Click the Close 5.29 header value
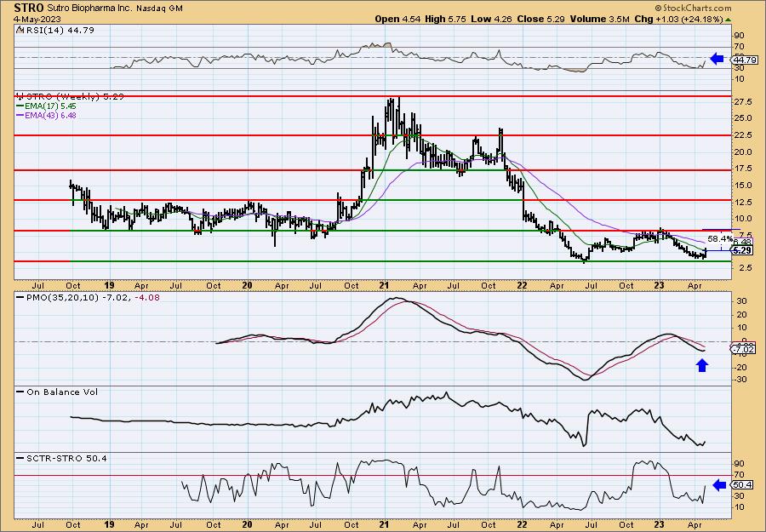The image size is (766, 532). [540, 19]
